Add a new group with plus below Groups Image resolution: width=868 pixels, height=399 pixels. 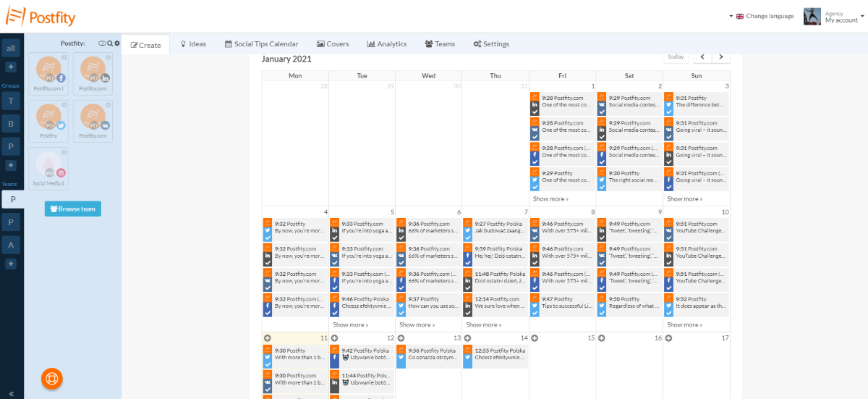[11, 166]
